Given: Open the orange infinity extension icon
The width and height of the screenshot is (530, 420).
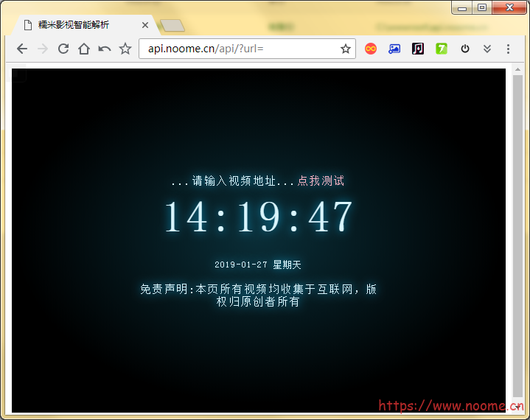Looking at the screenshot, I should tap(371, 49).
